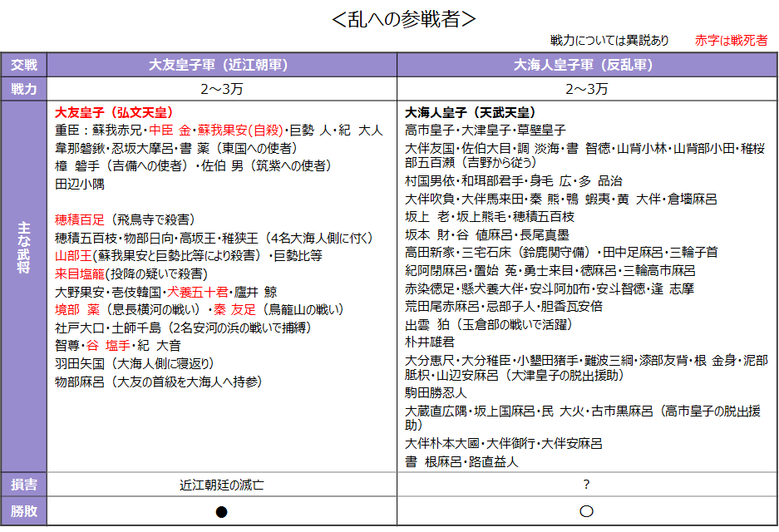Select the 大友皇子軍（近江朝軍） column header
Viewport: 779px width, 532px height.
(222, 65)
